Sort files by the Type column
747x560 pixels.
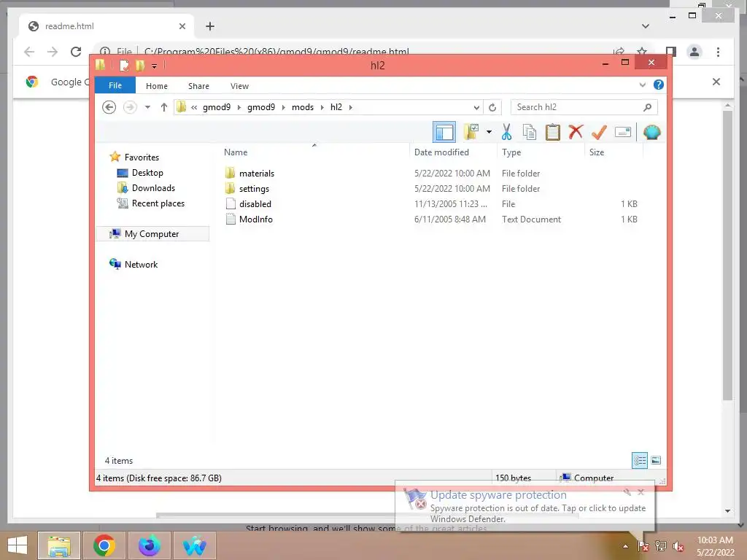[x=511, y=152]
